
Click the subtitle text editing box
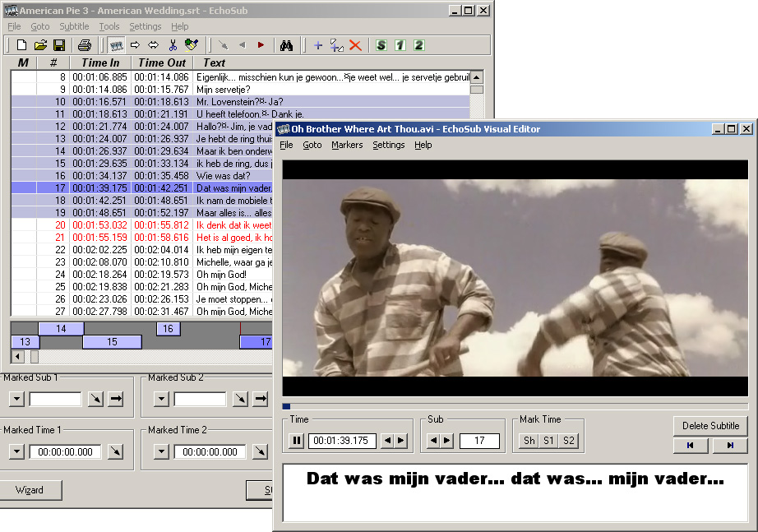coord(515,493)
